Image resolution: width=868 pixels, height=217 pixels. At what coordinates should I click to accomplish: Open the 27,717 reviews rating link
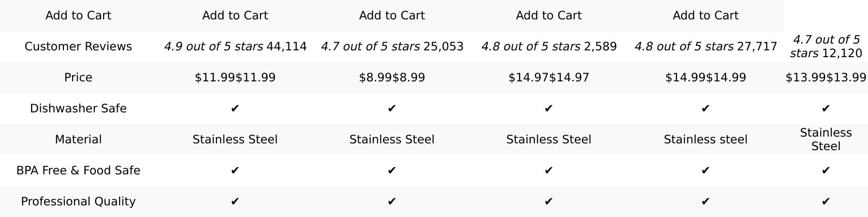705,46
